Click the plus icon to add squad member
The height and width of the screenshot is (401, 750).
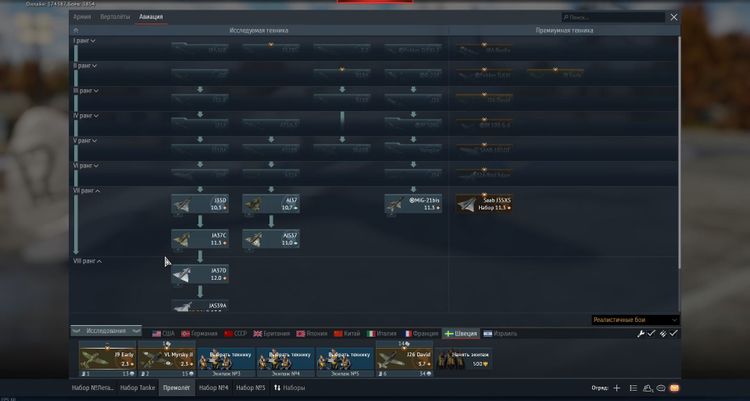pyautogui.click(x=617, y=387)
